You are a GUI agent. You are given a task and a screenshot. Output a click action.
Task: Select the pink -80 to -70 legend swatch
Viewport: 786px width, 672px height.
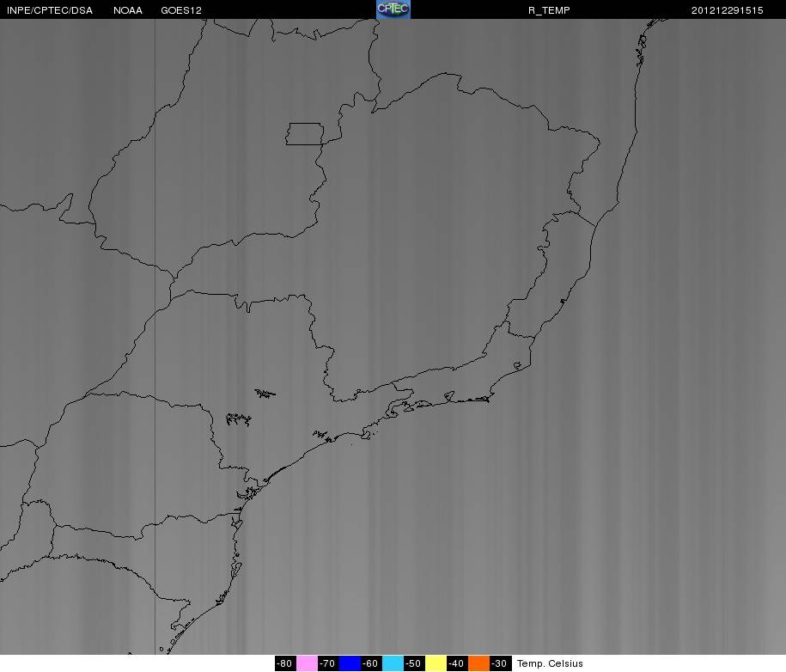click(x=307, y=663)
